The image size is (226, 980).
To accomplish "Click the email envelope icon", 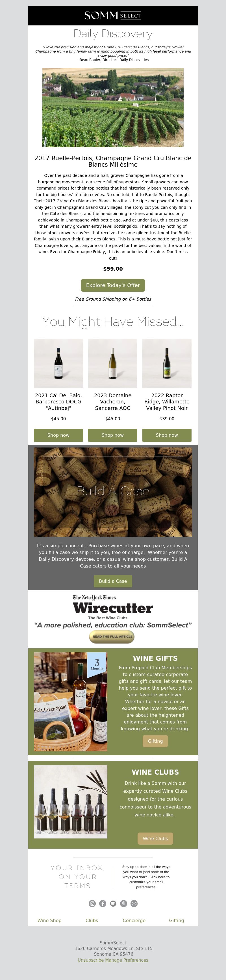I will pos(134,903).
